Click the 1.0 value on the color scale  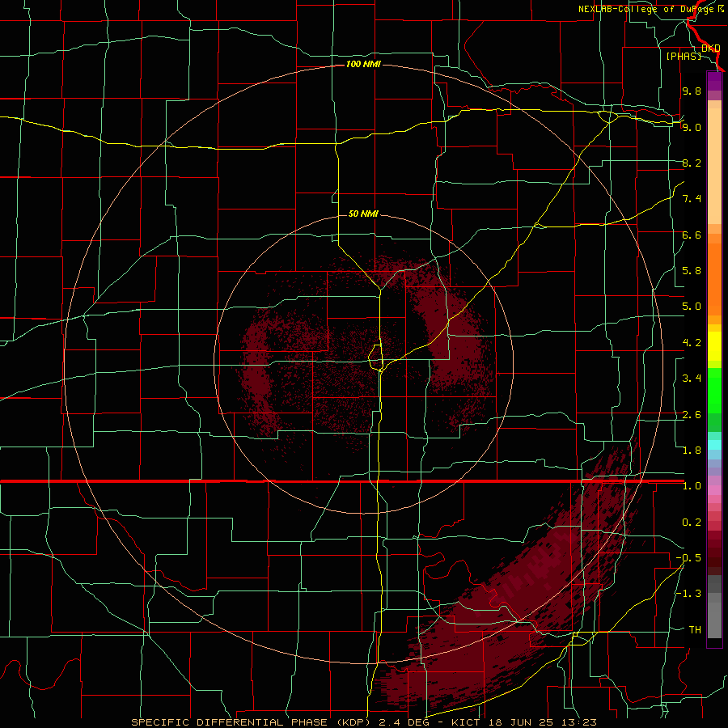click(x=692, y=486)
